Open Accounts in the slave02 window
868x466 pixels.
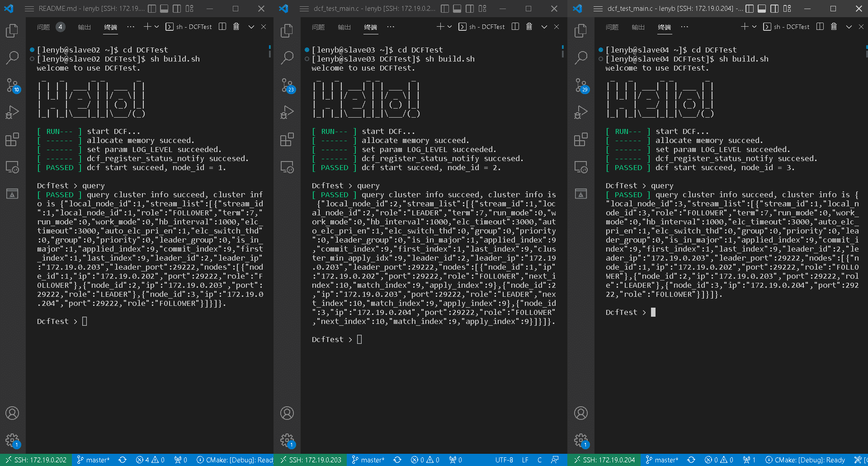pos(12,413)
